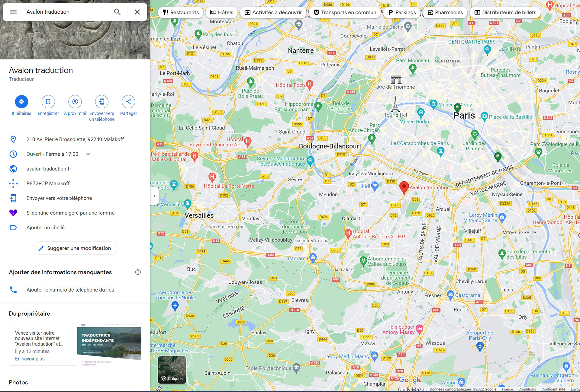Click Suggérer une modification button
The image size is (580, 392).
point(75,248)
